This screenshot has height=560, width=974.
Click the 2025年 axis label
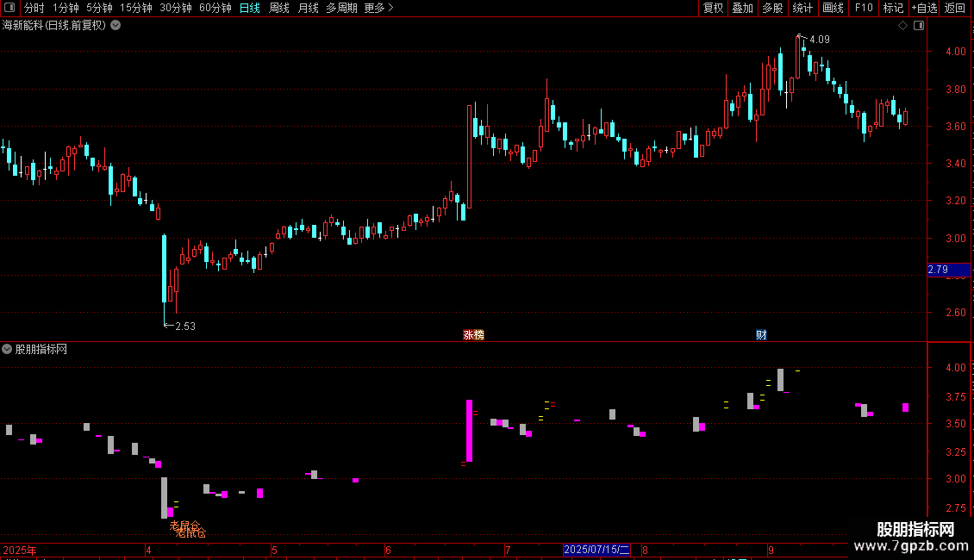(x=20, y=550)
